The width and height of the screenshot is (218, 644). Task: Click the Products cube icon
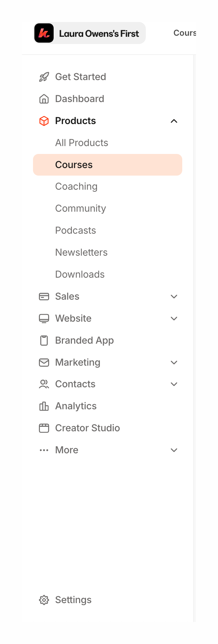click(44, 121)
